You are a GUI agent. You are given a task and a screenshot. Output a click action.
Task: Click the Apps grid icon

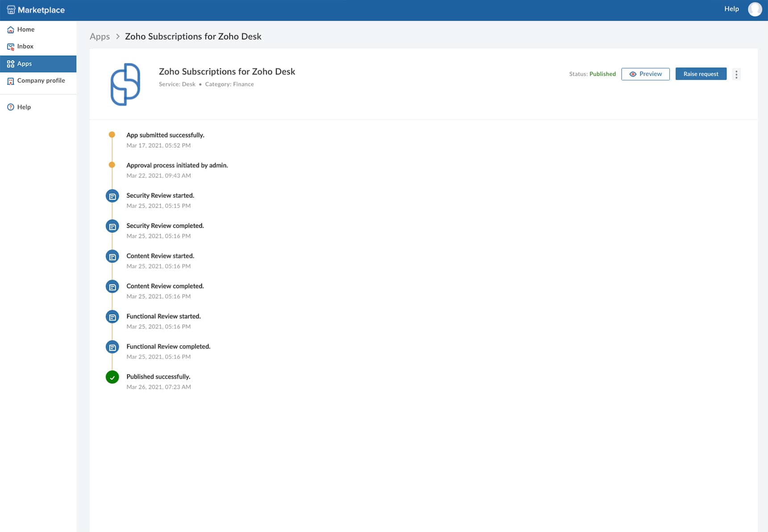11,64
